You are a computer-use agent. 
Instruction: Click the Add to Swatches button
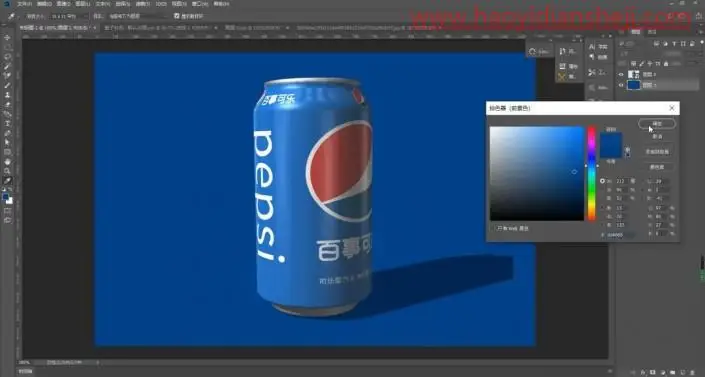[656, 152]
